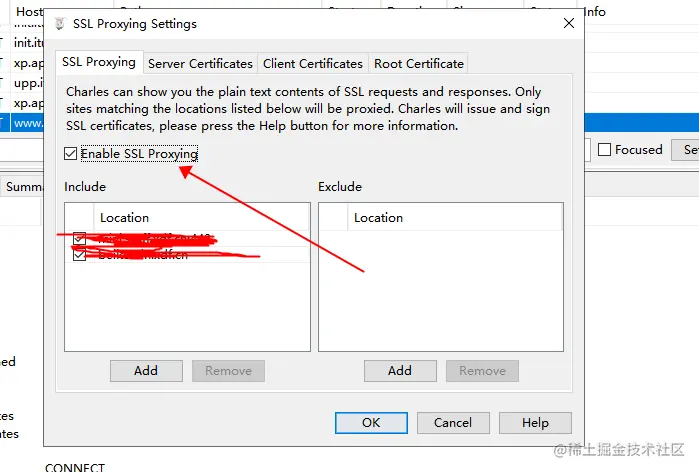Open the Root Certificate tab
This screenshot has height=472, width=699.
point(419,64)
